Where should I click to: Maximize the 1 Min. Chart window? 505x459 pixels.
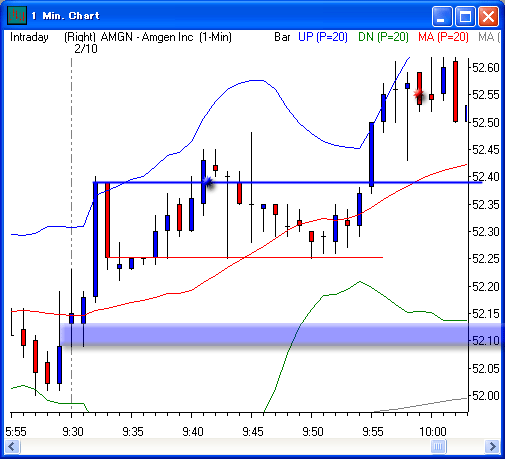pyautogui.click(x=465, y=16)
